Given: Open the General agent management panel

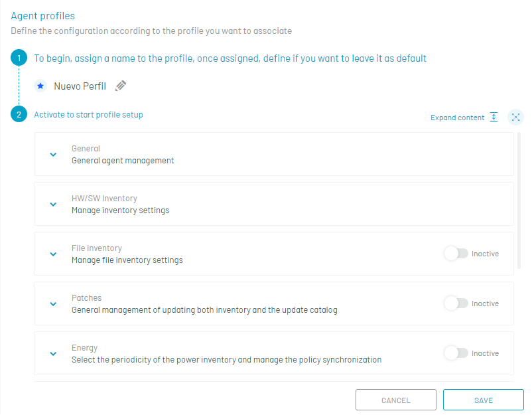Looking at the screenshot, I should click(274, 154).
